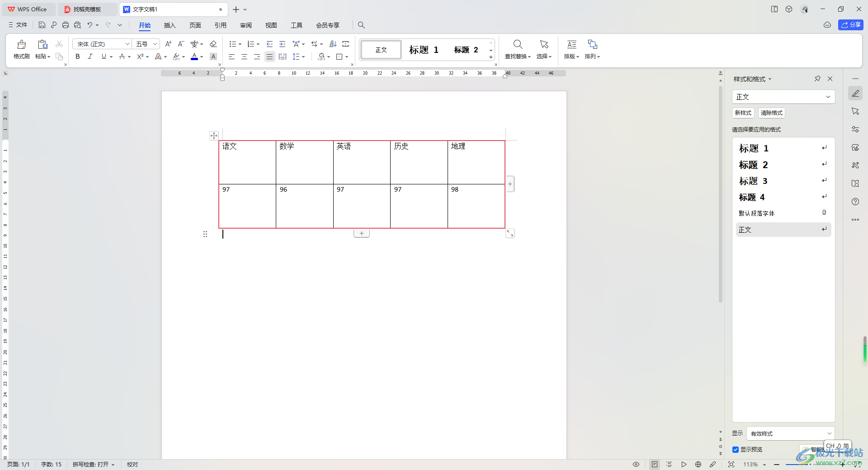Open the 插入 ribbon tab
Screen dimensions: 868x470
(170, 25)
